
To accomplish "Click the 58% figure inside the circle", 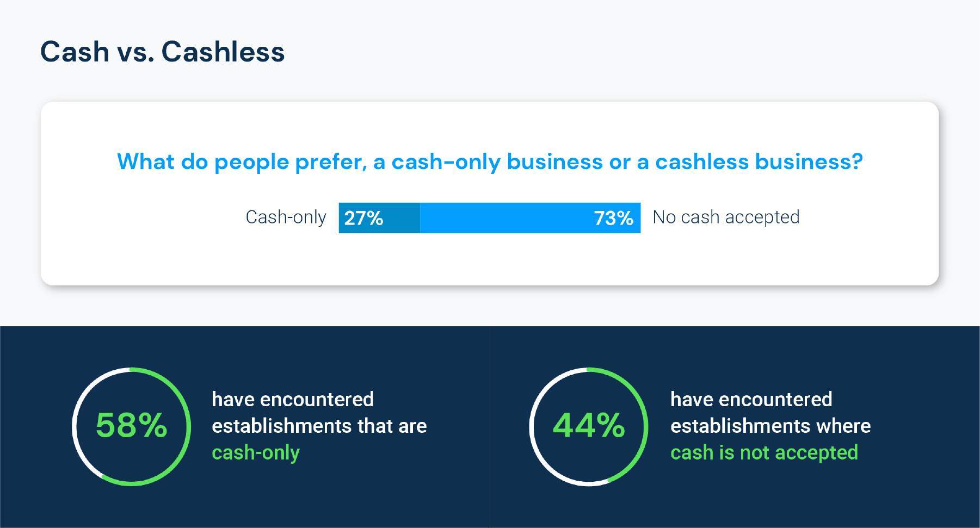I will point(131,425).
